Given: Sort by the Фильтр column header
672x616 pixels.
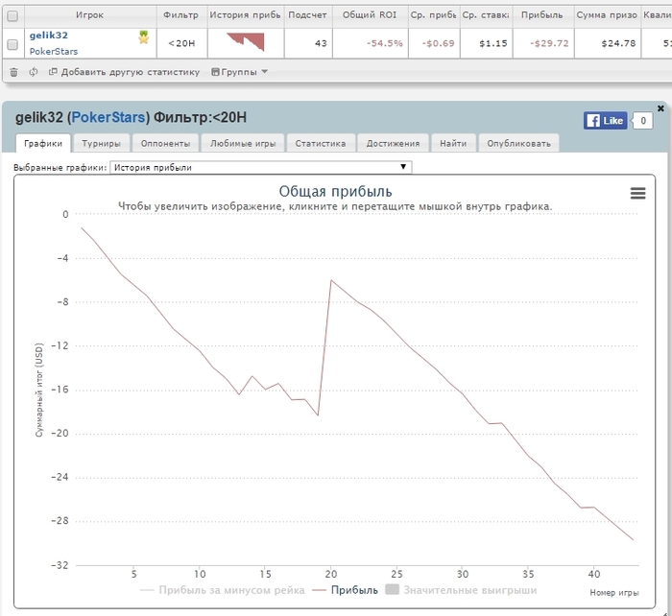Looking at the screenshot, I should coord(181,15).
